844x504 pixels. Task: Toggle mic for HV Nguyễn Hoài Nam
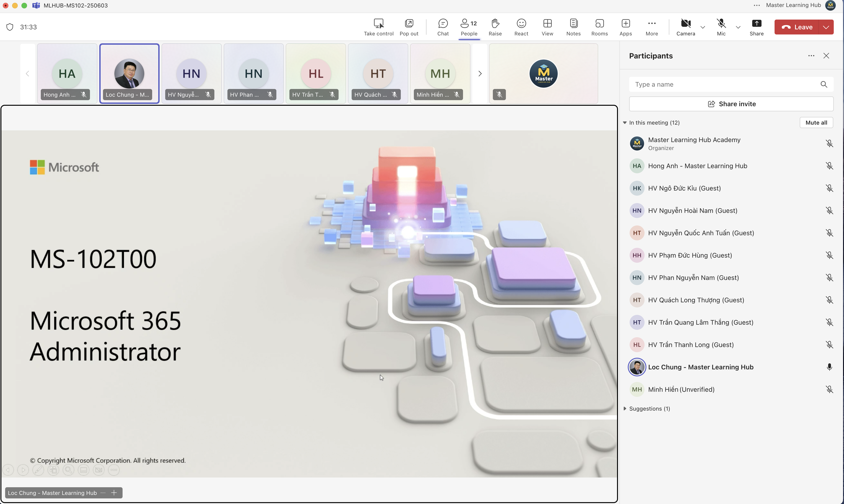click(x=829, y=211)
